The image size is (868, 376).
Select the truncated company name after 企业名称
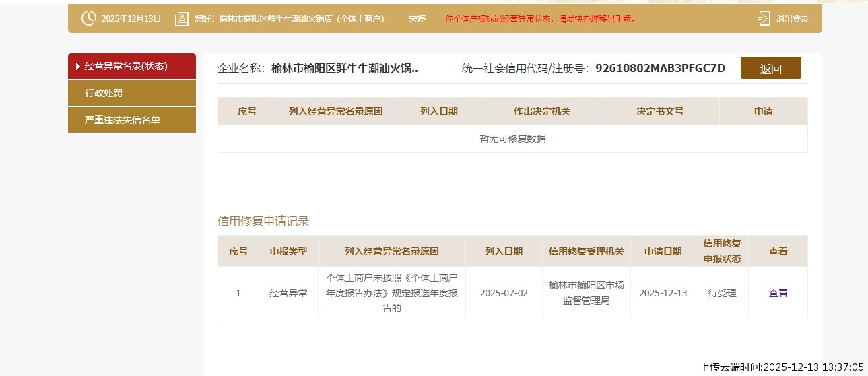tap(344, 68)
